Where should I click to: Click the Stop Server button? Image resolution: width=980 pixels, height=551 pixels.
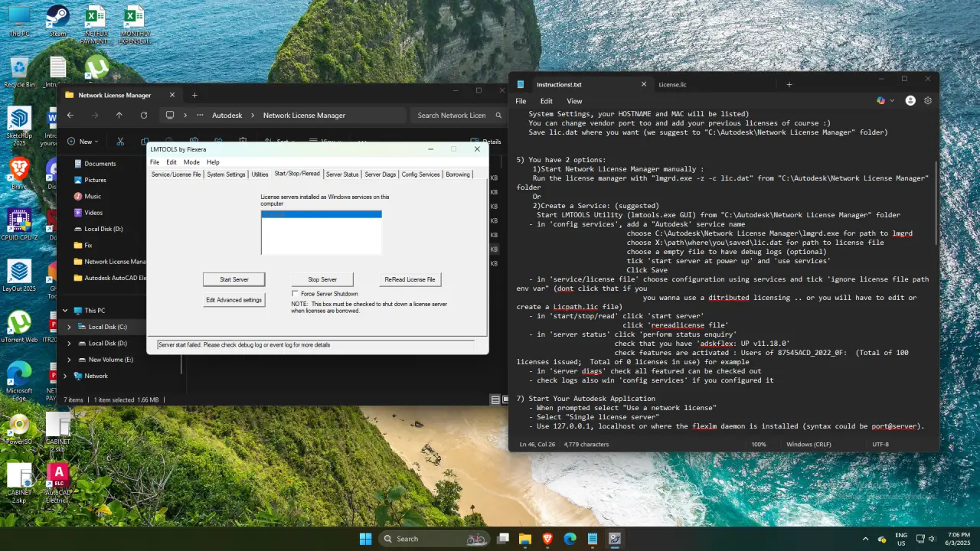point(322,279)
